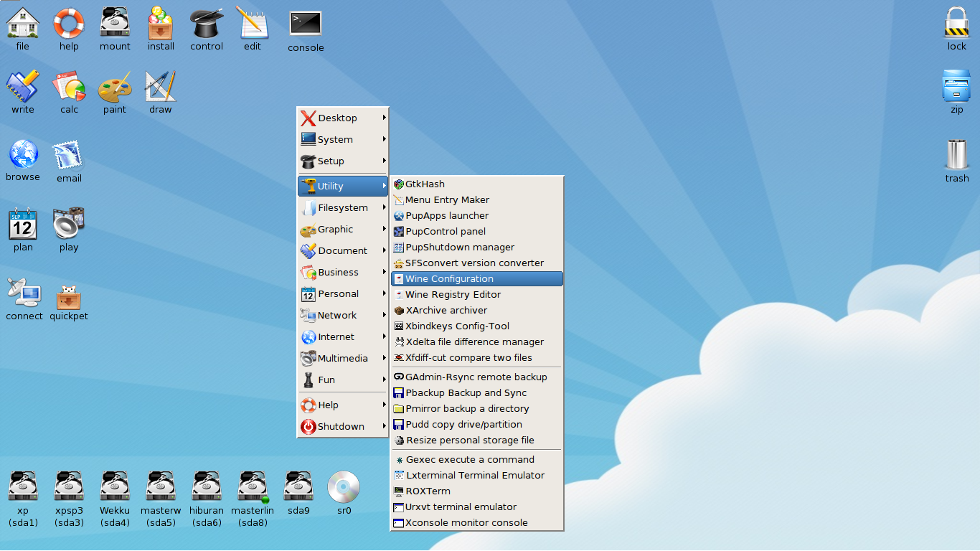This screenshot has width=980, height=551.
Task: Open Xbindkeys Config-Tool
Action: click(477, 326)
